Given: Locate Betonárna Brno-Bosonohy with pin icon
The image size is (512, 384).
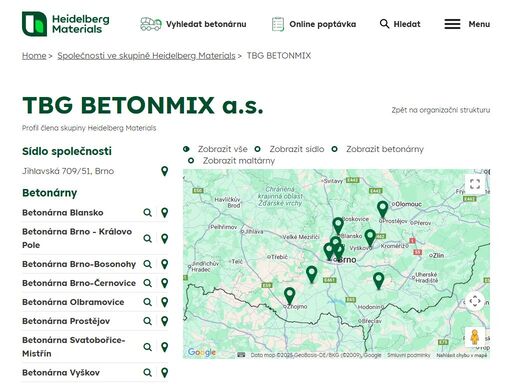Looking at the screenshot, I should [164, 264].
